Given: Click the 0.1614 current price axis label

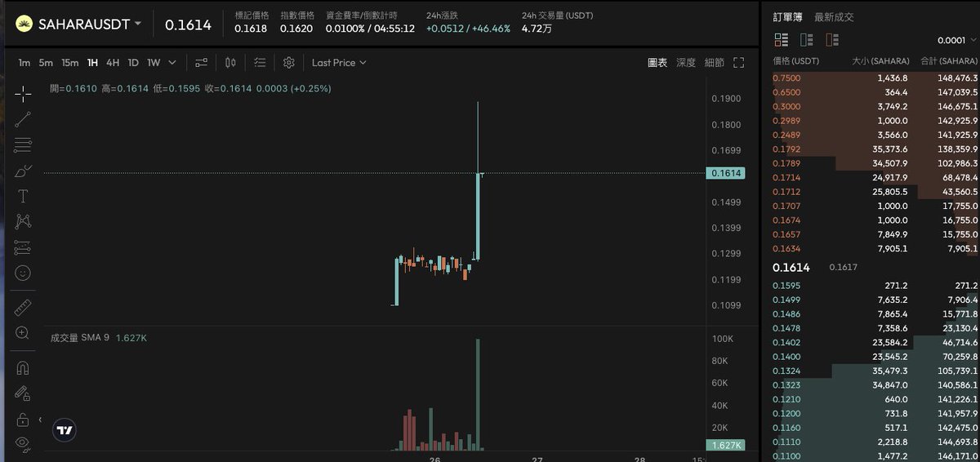Looking at the screenshot, I should click(x=725, y=173).
